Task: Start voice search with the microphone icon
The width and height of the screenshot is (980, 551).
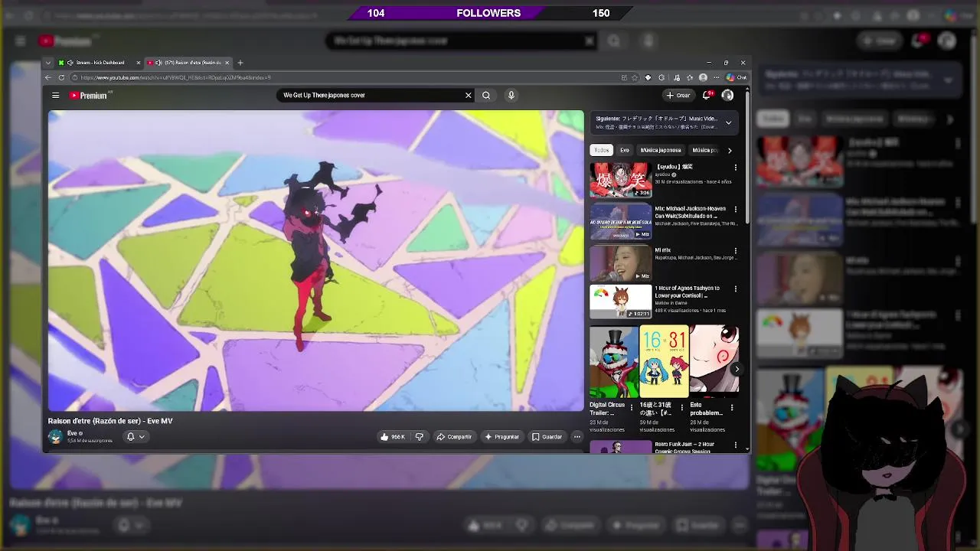Action: click(511, 96)
